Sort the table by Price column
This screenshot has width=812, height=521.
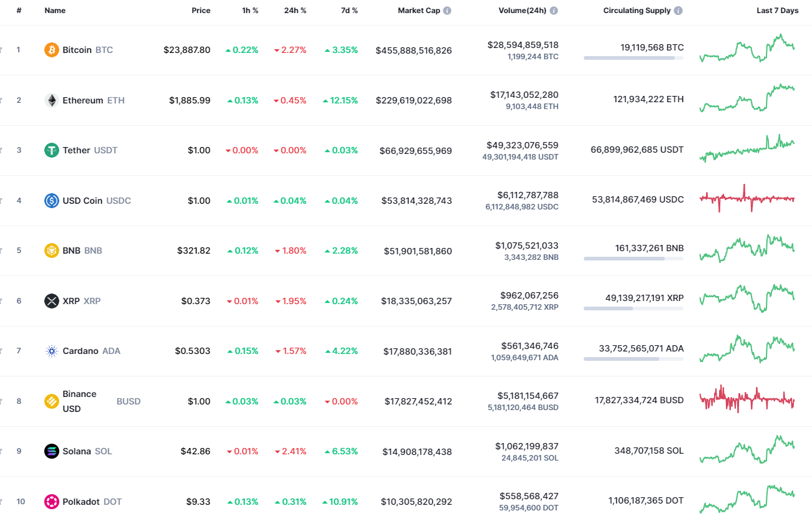coord(201,10)
